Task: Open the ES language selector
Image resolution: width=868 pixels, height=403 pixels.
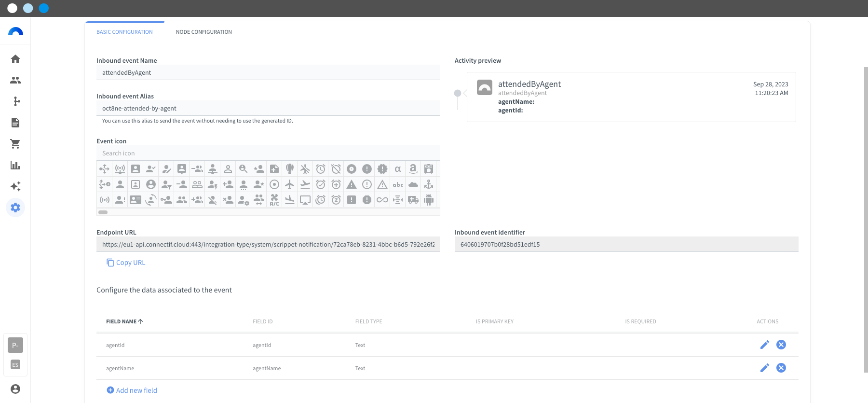Action: coord(15,365)
